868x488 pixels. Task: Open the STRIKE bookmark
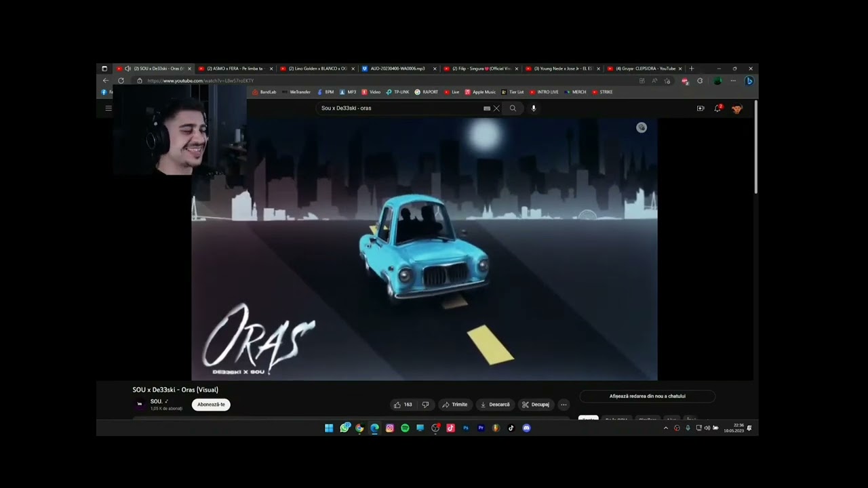pos(602,92)
